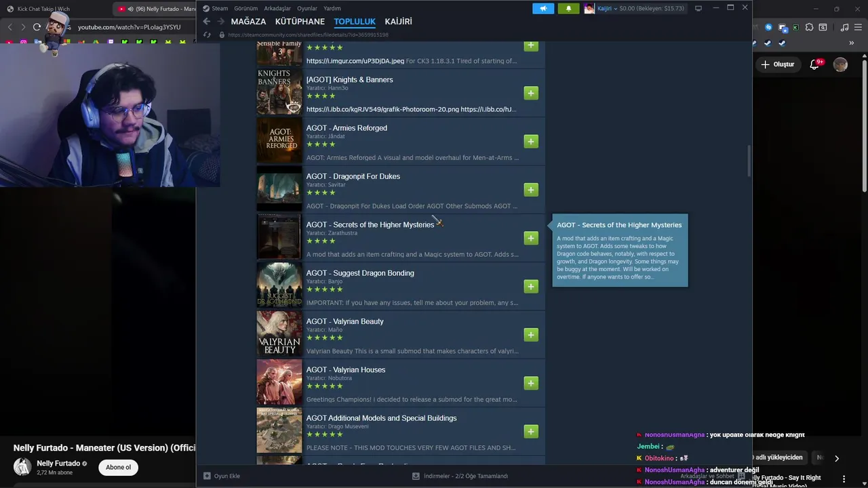Click the YouTube address bar
The height and width of the screenshot is (488, 868).
pyautogui.click(x=129, y=27)
